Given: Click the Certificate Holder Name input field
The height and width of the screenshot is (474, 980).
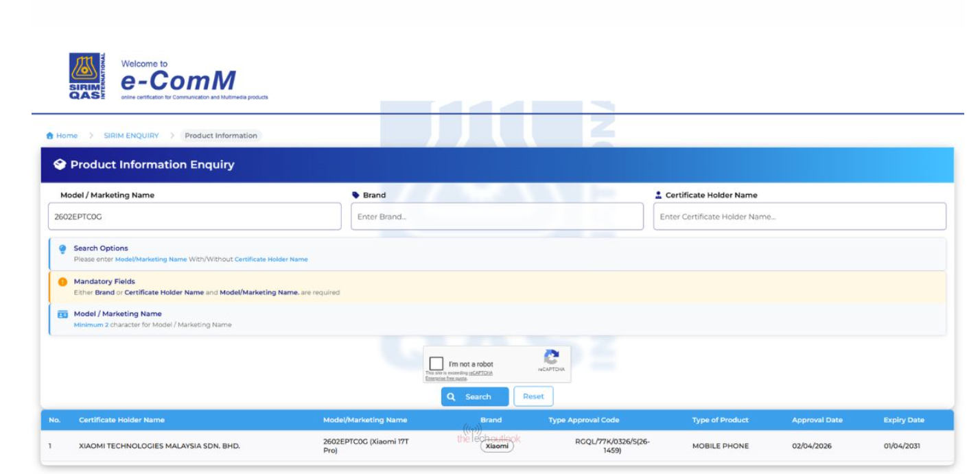Looking at the screenshot, I should pos(800,216).
